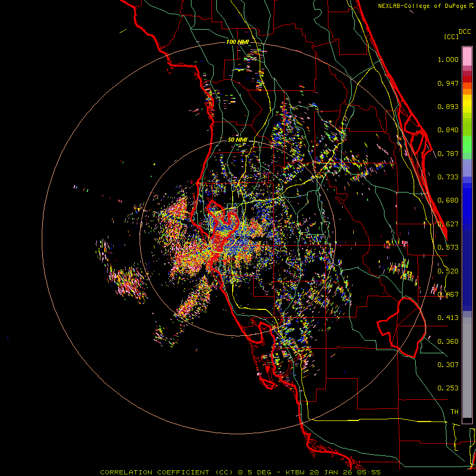476x476 pixels.
Task: Click the 0.680 scale value
Action: point(448,200)
